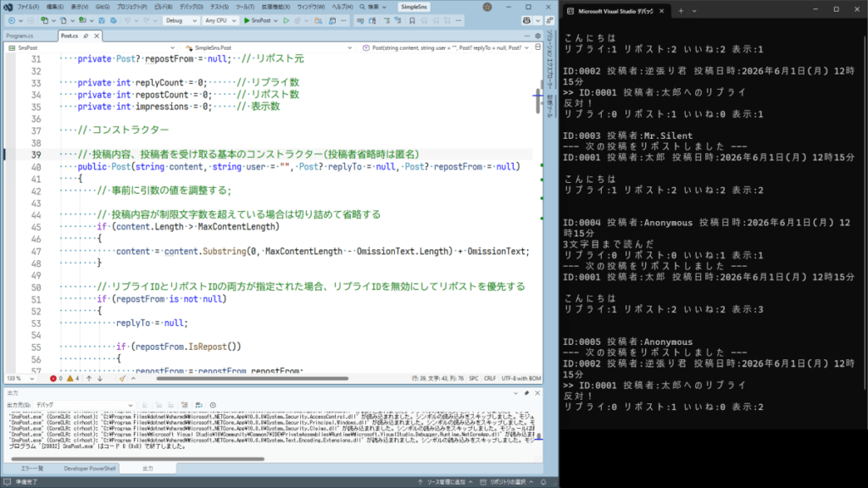Toggle word wrap in the output panel
Viewport: 868px width, 488px height.
[198, 405]
